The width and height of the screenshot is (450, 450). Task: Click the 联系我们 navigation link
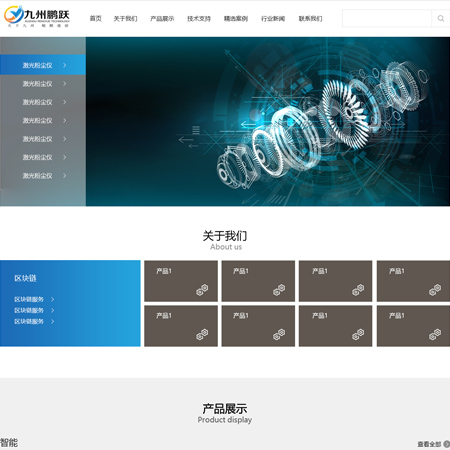click(310, 18)
